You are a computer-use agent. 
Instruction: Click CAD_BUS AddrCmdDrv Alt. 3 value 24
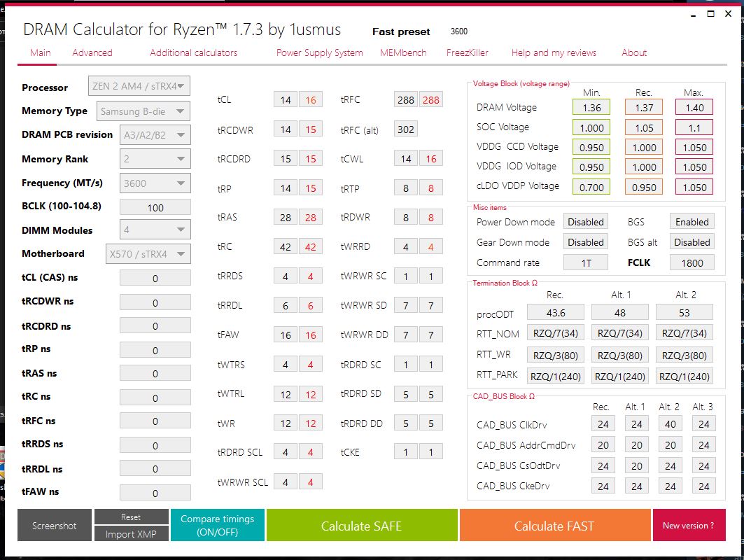703,444
